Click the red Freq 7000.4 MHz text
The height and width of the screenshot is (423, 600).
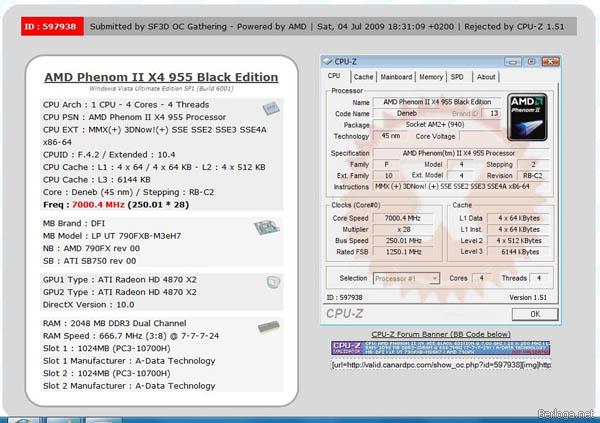tap(98, 204)
